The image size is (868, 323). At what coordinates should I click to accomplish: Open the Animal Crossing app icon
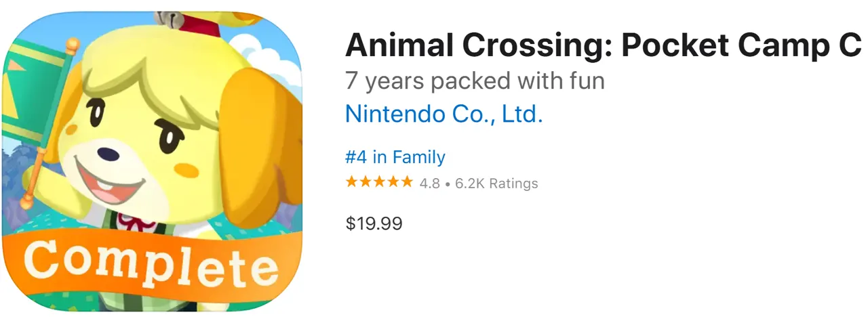[152, 161]
